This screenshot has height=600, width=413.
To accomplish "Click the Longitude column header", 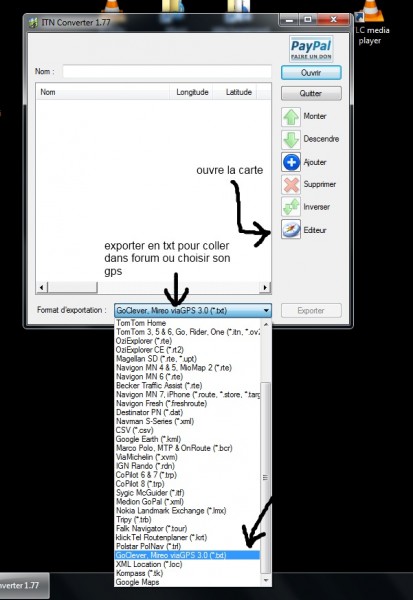I will 191,92.
